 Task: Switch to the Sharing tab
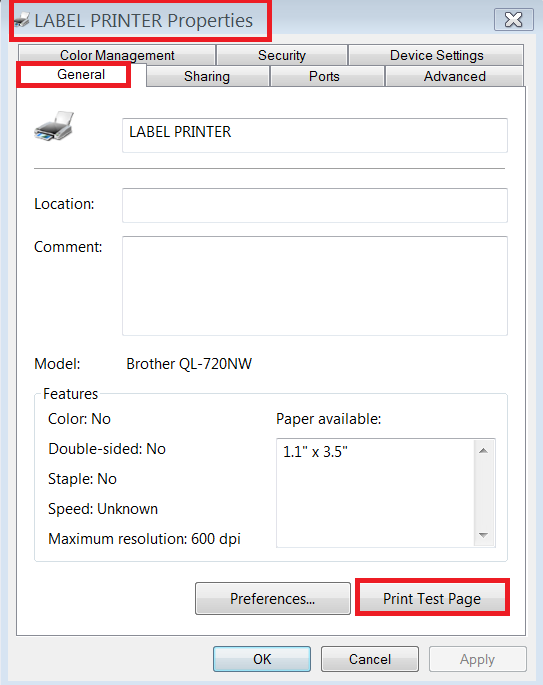pos(207,76)
